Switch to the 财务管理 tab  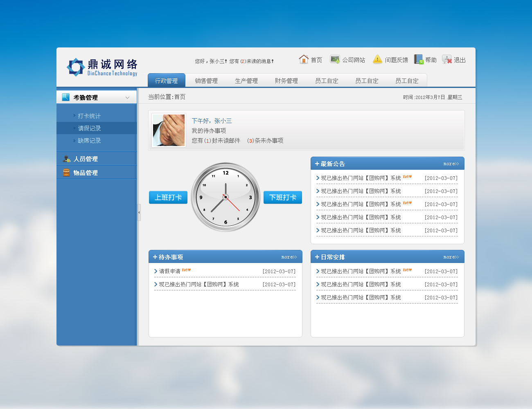[286, 81]
